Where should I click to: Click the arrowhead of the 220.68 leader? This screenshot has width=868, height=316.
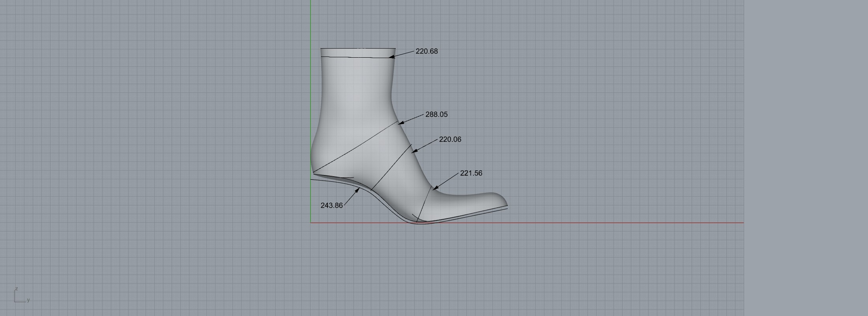coord(391,57)
